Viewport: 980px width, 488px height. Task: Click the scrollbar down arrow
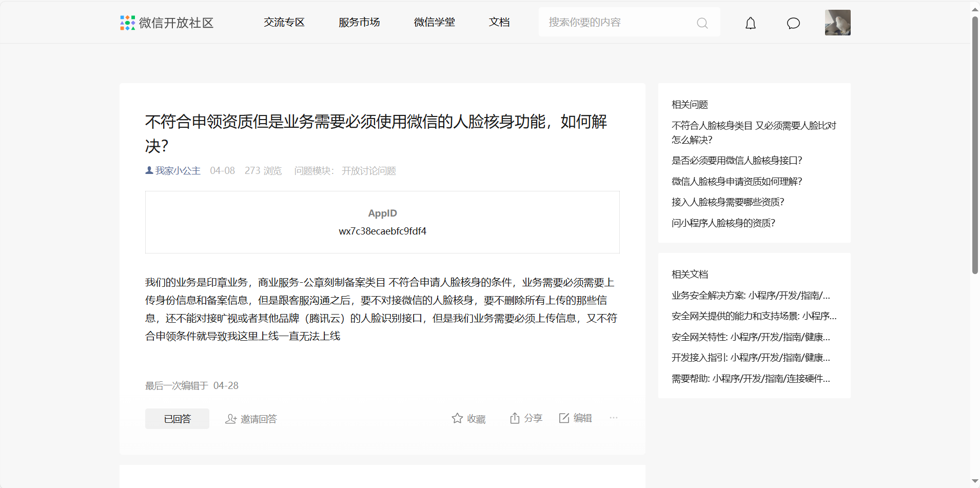click(x=975, y=481)
